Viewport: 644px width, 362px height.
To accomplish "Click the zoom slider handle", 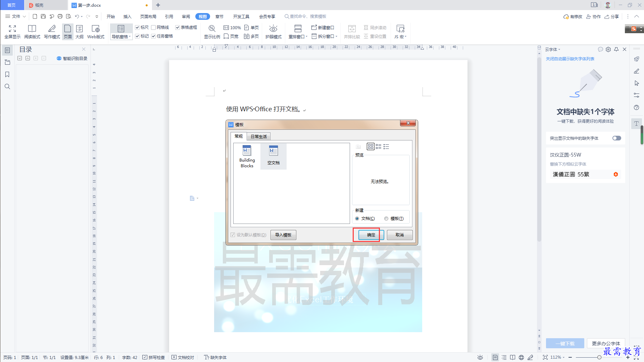I will [599, 357].
